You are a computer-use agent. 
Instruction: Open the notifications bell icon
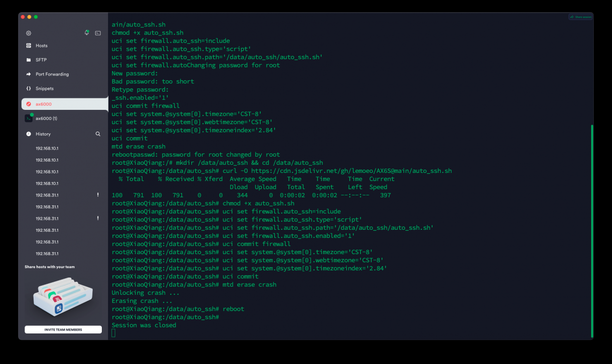(x=87, y=32)
